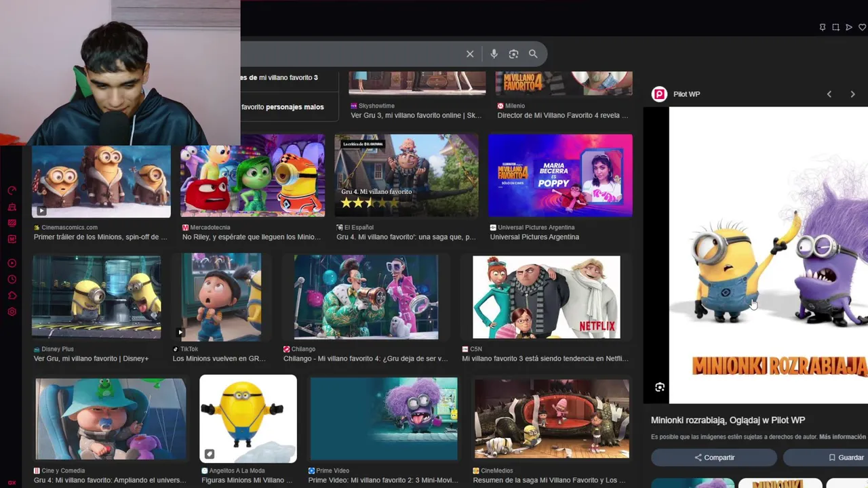Click 'Los Minions vuelven en GR...' caption

coord(219,359)
